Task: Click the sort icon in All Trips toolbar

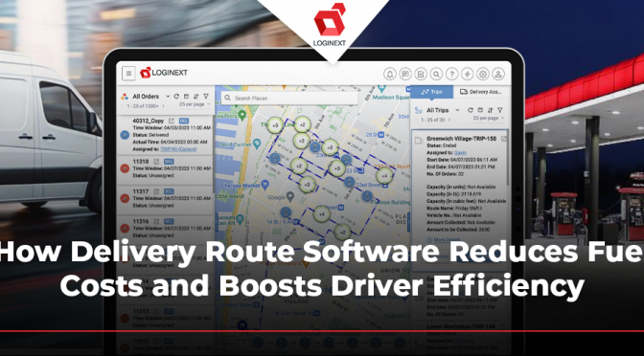Action: pyautogui.click(x=490, y=110)
